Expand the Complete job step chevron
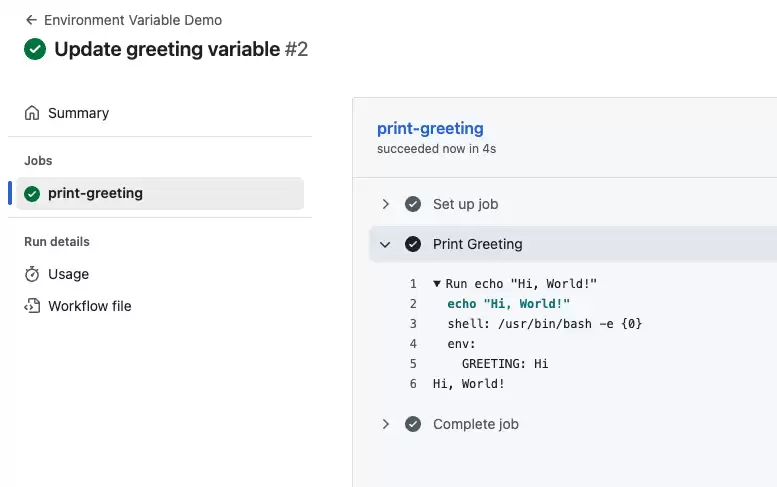This screenshot has height=487, width=777. click(x=386, y=424)
